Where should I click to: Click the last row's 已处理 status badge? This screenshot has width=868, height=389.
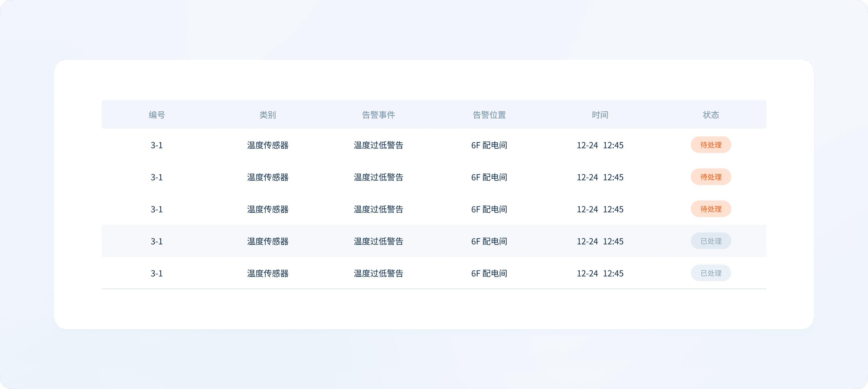point(711,273)
